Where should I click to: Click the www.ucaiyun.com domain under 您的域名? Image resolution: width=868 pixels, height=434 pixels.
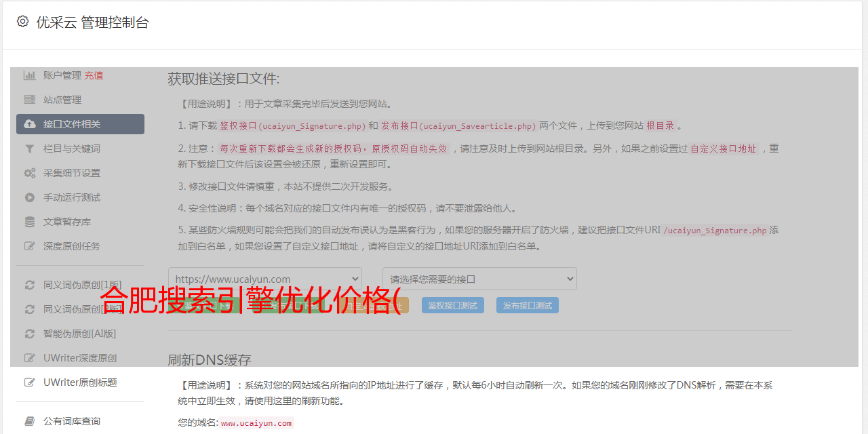tap(256, 423)
